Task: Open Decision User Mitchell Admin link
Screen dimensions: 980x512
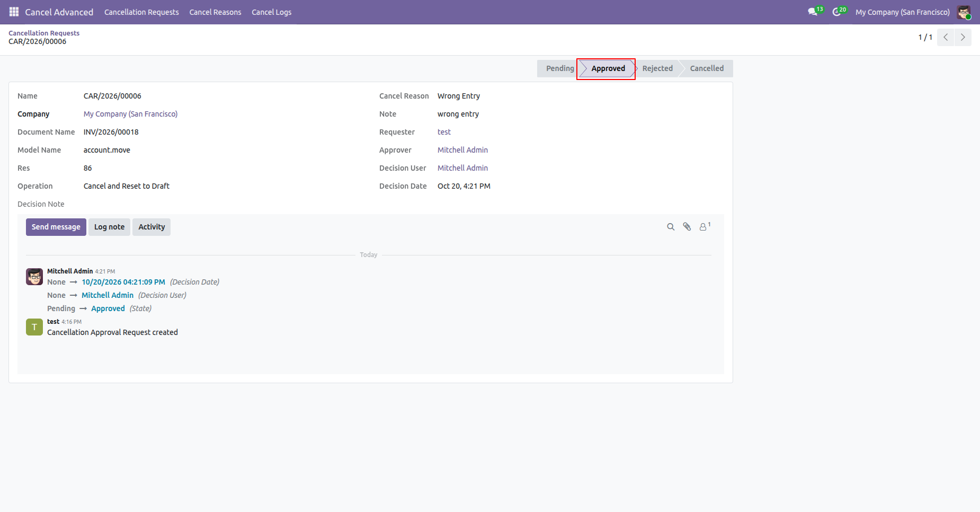Action: click(462, 168)
